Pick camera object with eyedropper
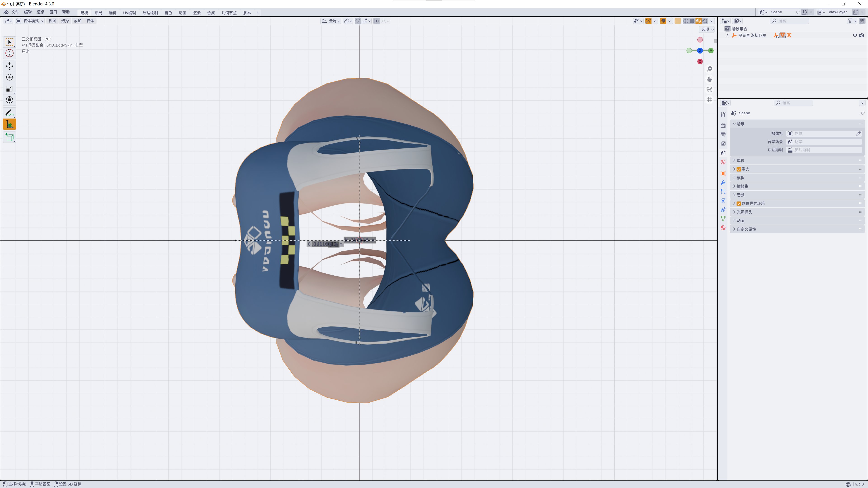Viewport: 868px width, 488px height. [x=858, y=134]
